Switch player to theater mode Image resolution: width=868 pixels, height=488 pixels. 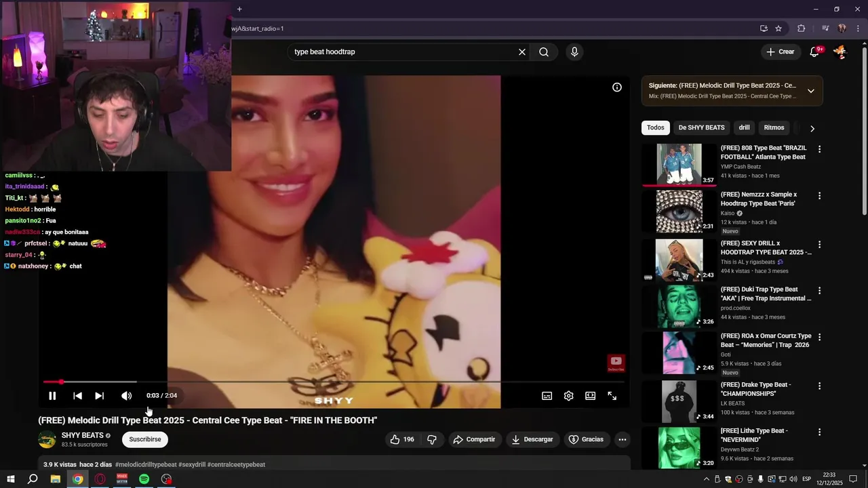(x=590, y=396)
